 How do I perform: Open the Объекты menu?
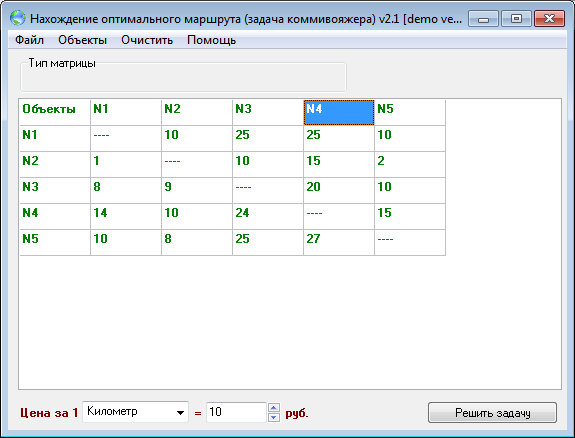coord(83,40)
